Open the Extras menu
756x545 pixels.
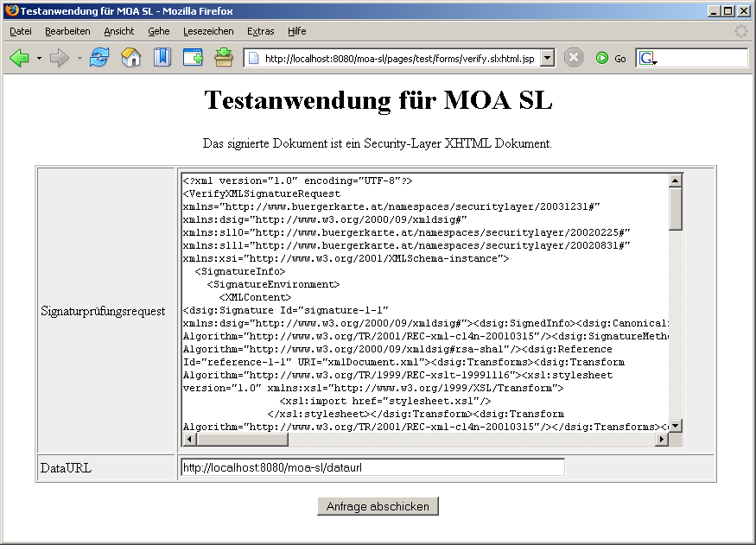click(260, 31)
